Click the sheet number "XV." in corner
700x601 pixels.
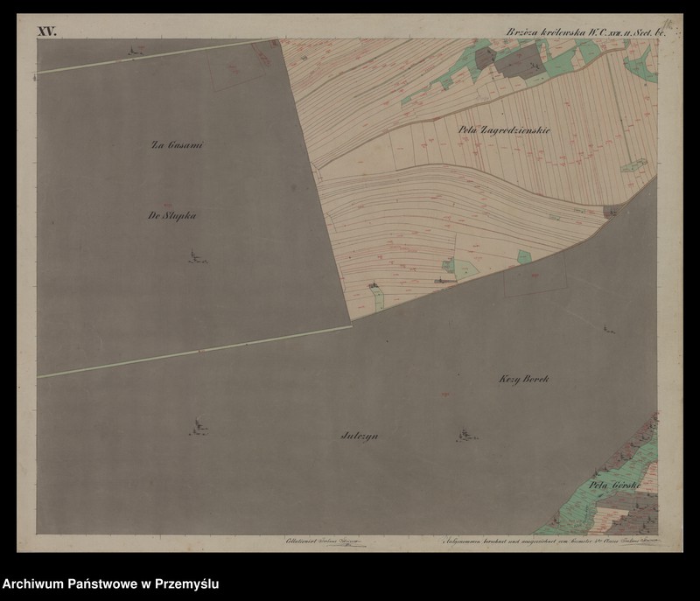tap(45, 34)
